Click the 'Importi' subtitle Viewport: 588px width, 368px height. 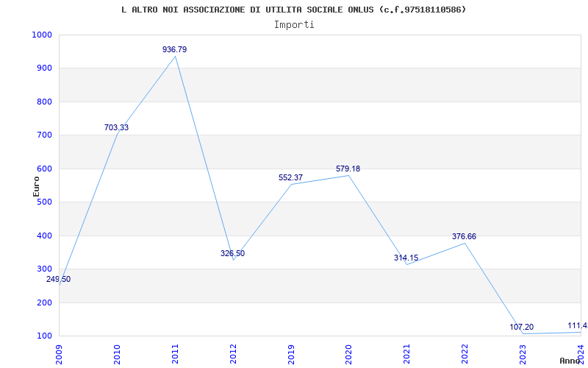[293, 25]
